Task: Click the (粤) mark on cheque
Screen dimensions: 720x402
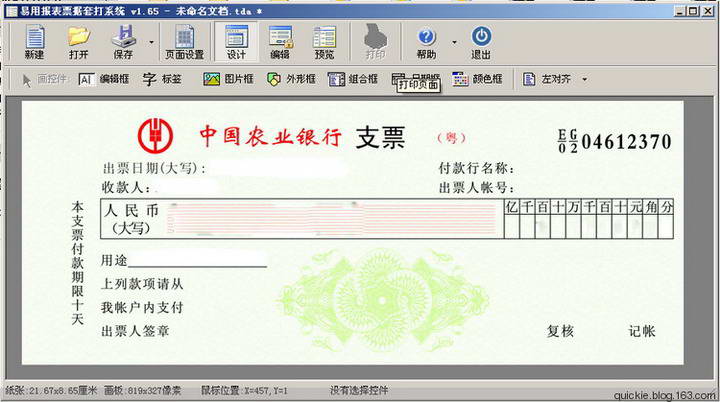Action: (451, 137)
